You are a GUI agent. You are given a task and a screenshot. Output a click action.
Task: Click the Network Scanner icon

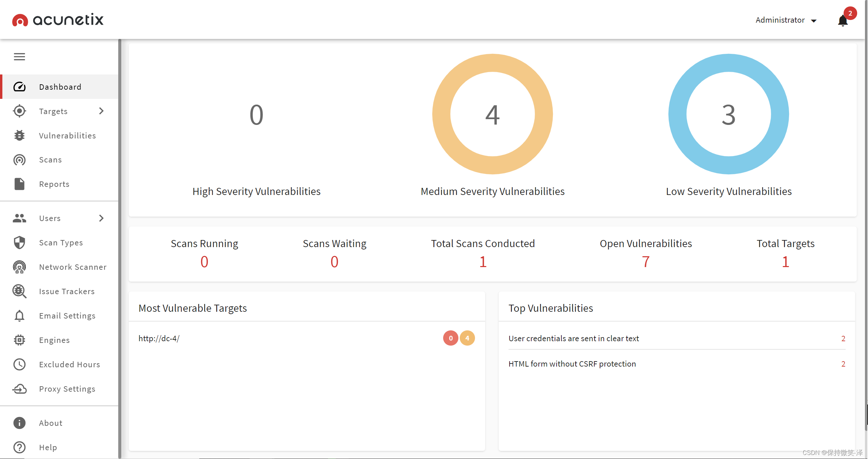point(19,267)
